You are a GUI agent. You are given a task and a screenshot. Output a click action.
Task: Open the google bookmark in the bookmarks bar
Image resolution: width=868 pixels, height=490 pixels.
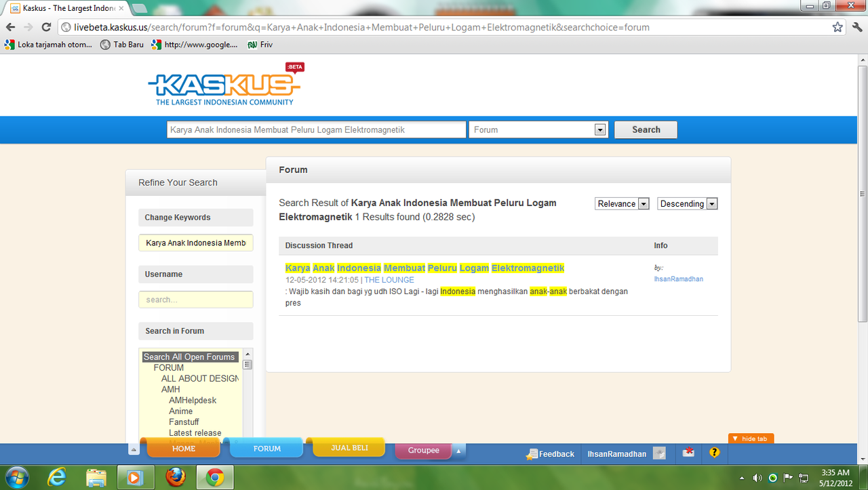(195, 45)
